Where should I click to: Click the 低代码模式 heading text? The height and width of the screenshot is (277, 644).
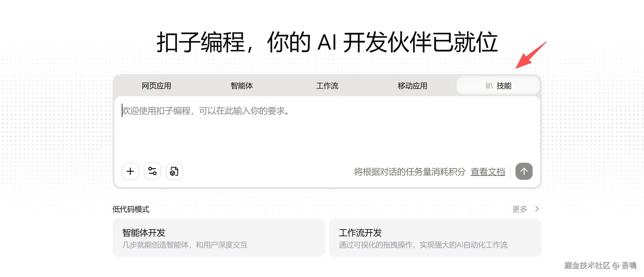(131, 209)
